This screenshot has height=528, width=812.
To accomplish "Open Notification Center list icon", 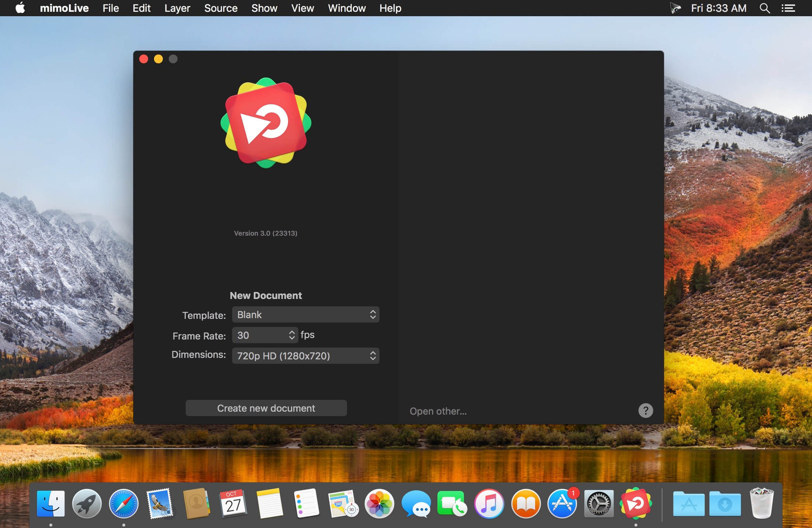I will click(788, 8).
